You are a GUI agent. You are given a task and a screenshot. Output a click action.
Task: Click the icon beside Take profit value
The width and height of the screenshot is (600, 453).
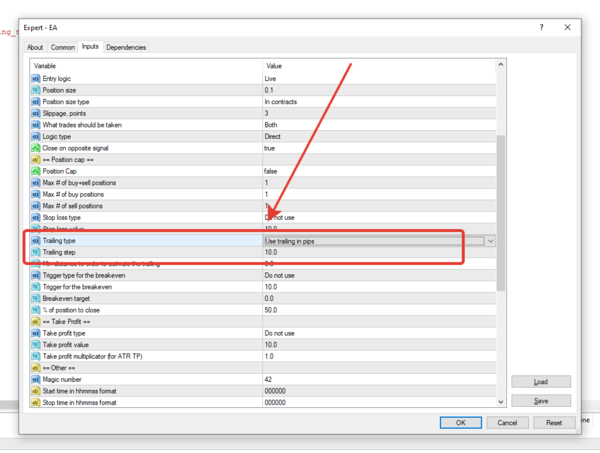36,345
